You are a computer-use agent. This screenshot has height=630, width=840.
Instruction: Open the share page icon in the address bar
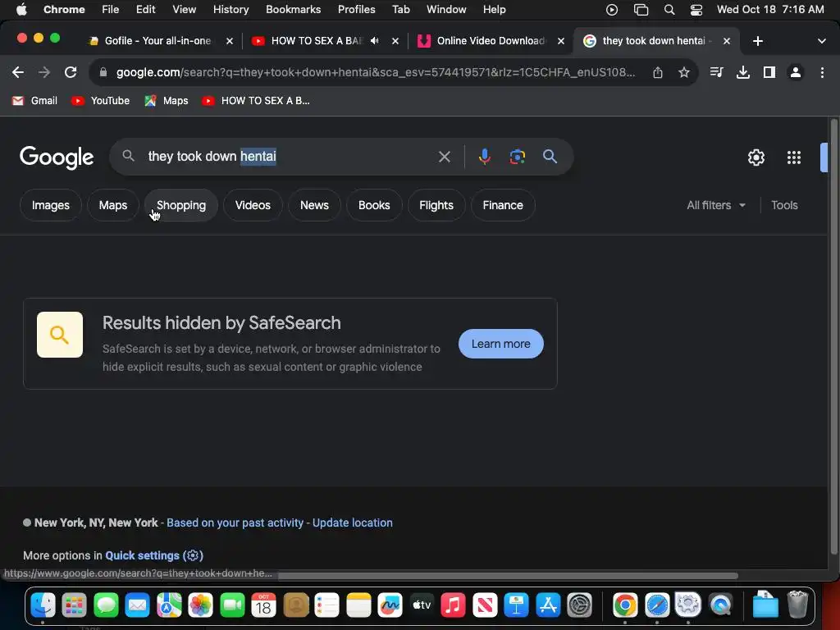click(x=658, y=72)
